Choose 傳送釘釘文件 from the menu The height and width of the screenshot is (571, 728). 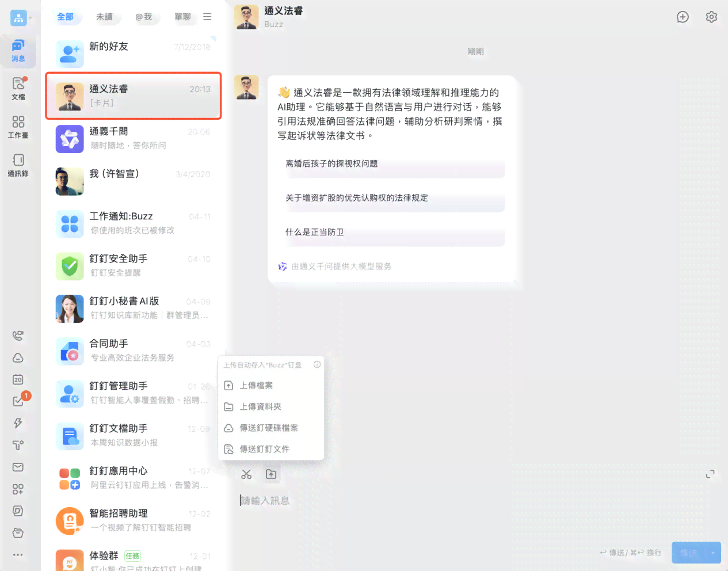coord(270,449)
